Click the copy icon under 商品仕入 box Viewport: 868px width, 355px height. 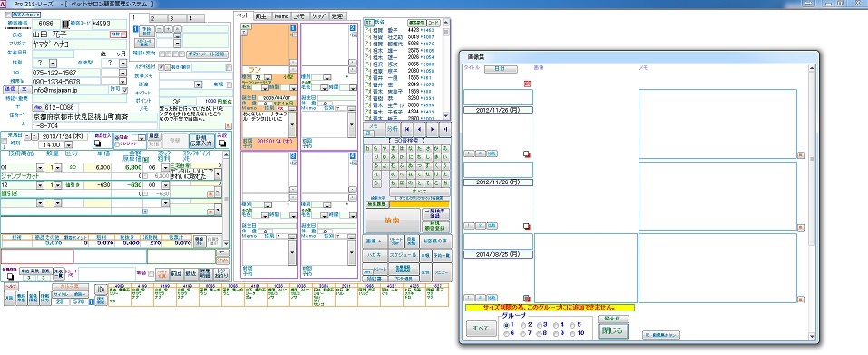98,143
